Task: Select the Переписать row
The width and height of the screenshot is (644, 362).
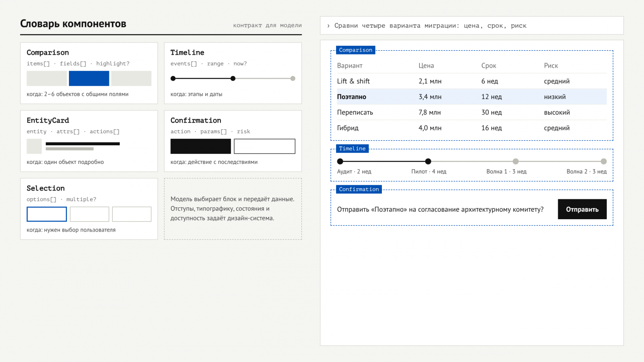Action: (x=472, y=112)
